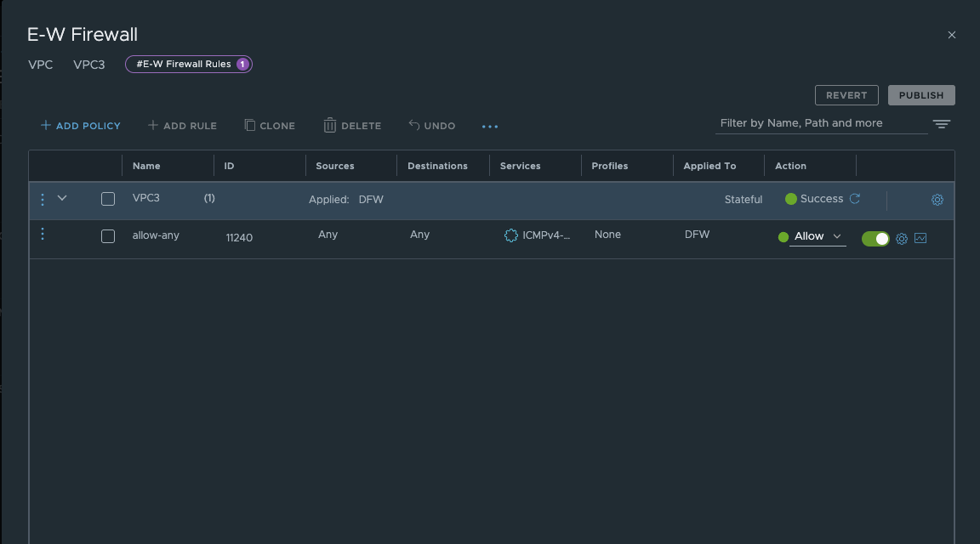Image resolution: width=980 pixels, height=544 pixels.
Task: Disable the allow-any rule toggle
Action: coord(875,239)
